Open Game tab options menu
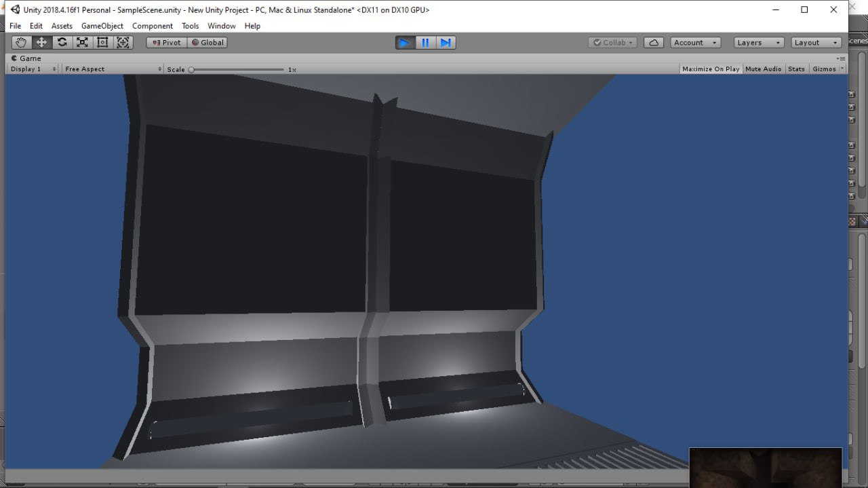The height and width of the screenshot is (488, 868). [x=842, y=58]
